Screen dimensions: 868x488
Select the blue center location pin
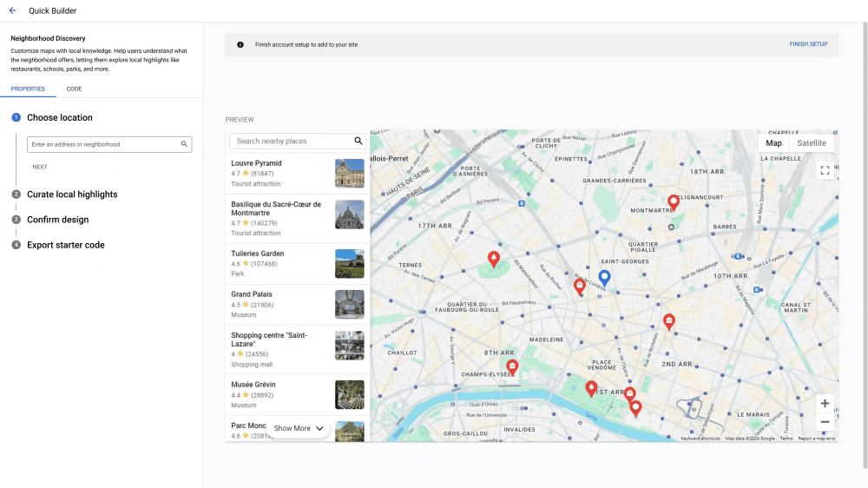pyautogui.click(x=604, y=278)
